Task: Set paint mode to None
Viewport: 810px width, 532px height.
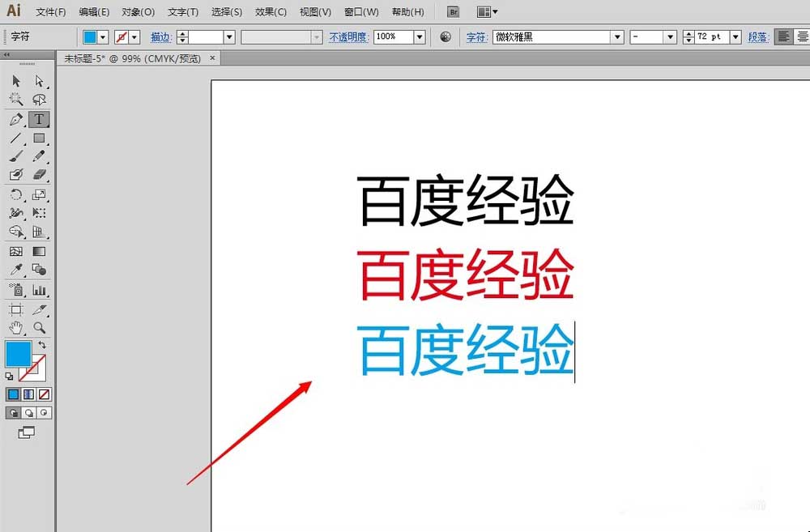Action: tap(45, 394)
